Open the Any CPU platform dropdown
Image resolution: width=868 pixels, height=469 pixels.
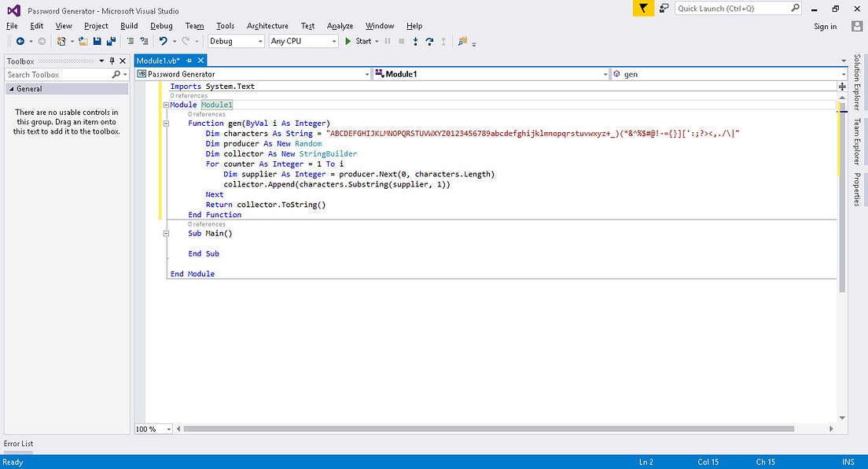pos(333,41)
